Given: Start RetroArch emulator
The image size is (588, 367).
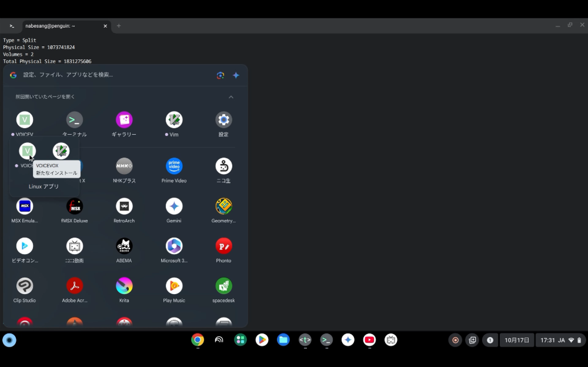Looking at the screenshot, I should click(124, 206).
